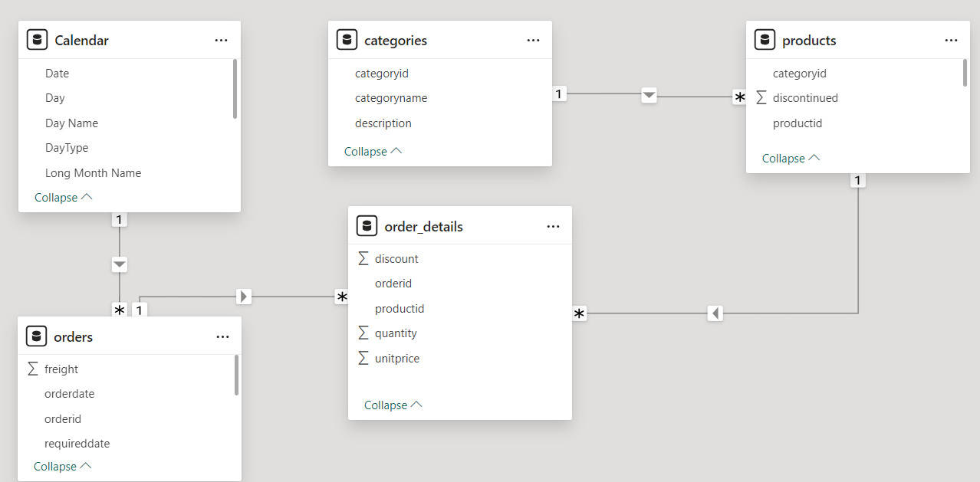Open more options for products table
The width and height of the screenshot is (980, 482).
[x=951, y=40]
